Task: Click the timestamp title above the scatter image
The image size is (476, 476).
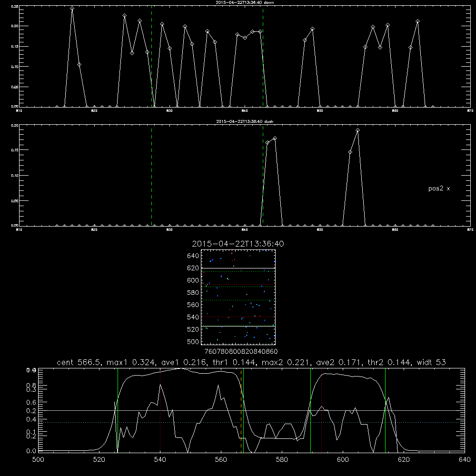Action: (x=238, y=244)
